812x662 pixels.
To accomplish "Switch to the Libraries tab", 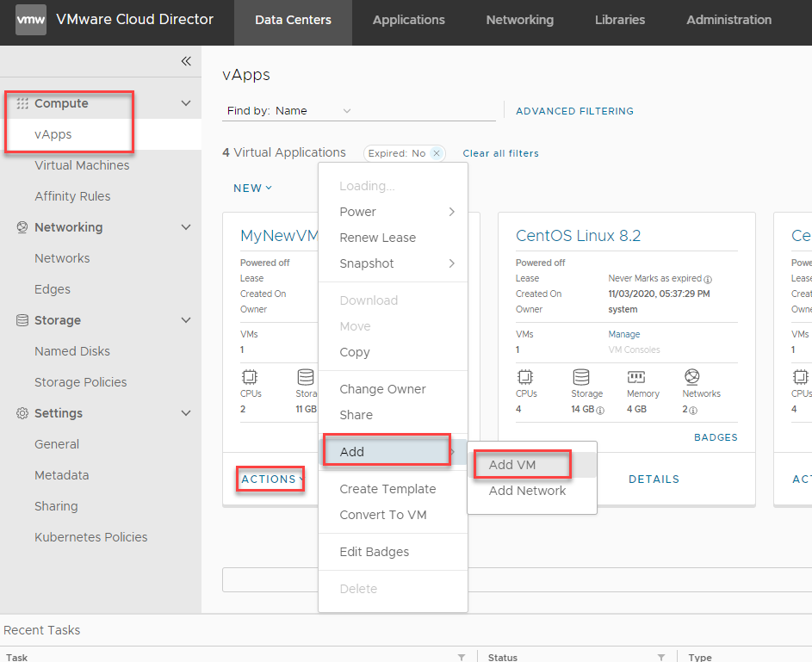I will tap(620, 20).
